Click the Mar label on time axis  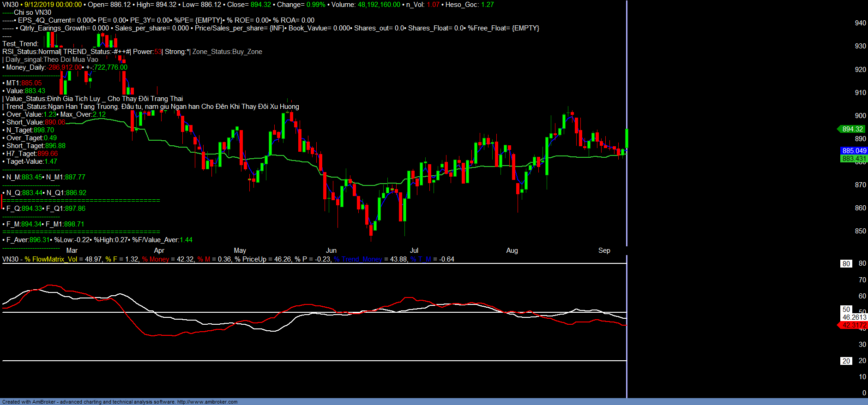pos(72,250)
